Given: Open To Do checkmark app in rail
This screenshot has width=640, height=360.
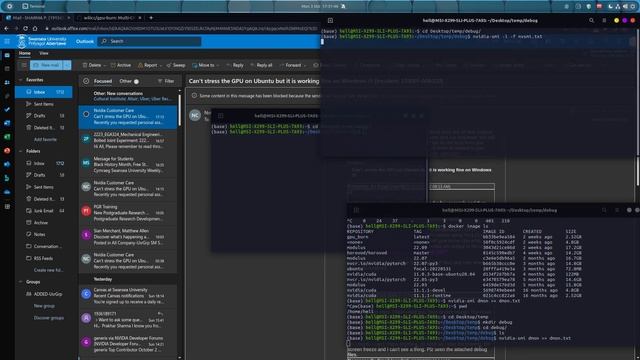Looking at the screenshot, I should 7,109.
